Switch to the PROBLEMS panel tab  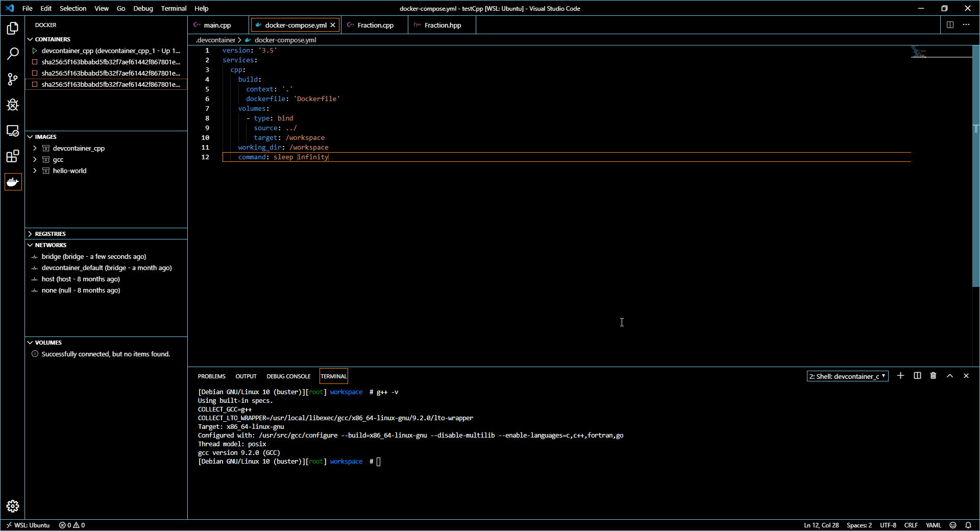pyautogui.click(x=211, y=376)
